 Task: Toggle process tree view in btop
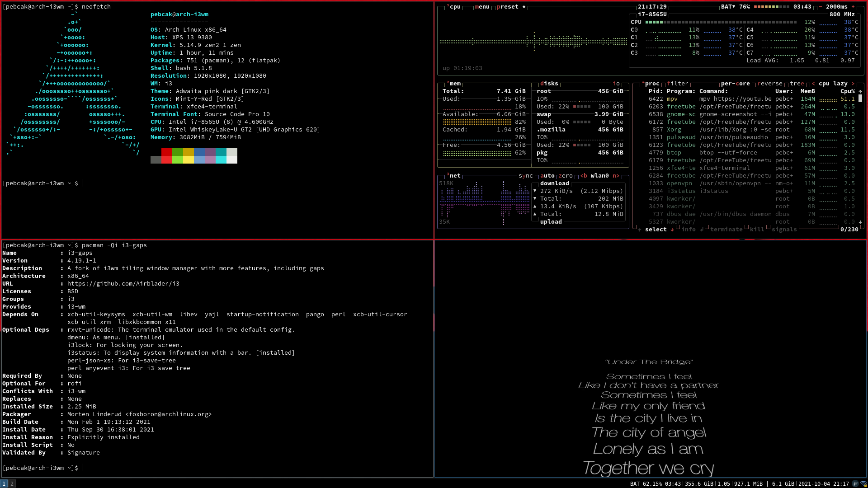(797, 84)
